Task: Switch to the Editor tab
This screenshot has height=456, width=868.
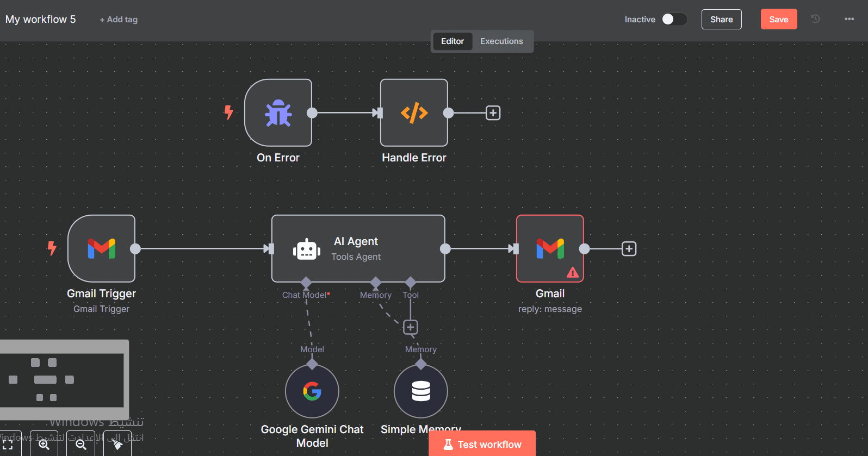Action: pyautogui.click(x=452, y=41)
